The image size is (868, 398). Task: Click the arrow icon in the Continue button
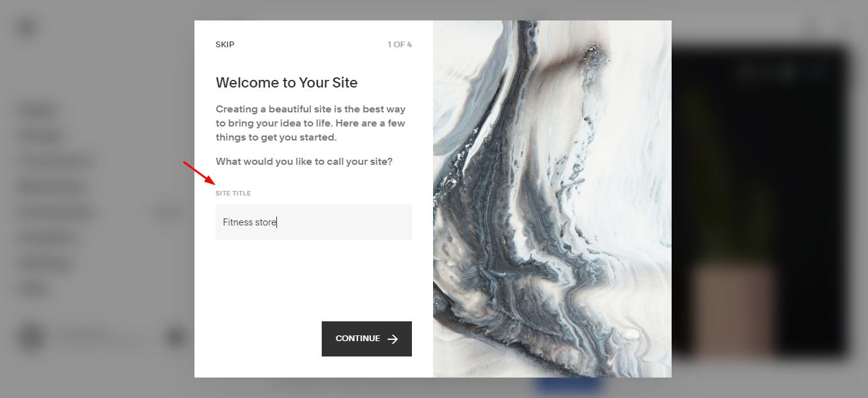pos(393,339)
